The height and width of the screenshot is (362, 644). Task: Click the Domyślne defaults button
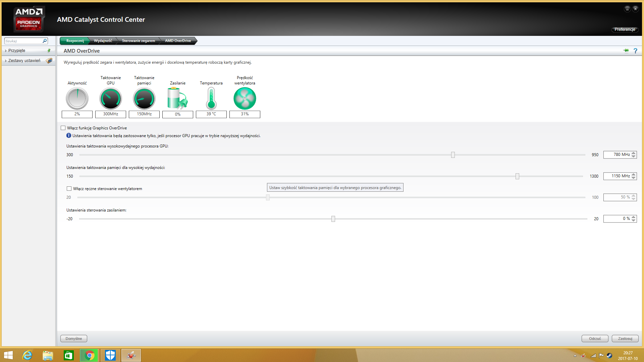pos(74,339)
